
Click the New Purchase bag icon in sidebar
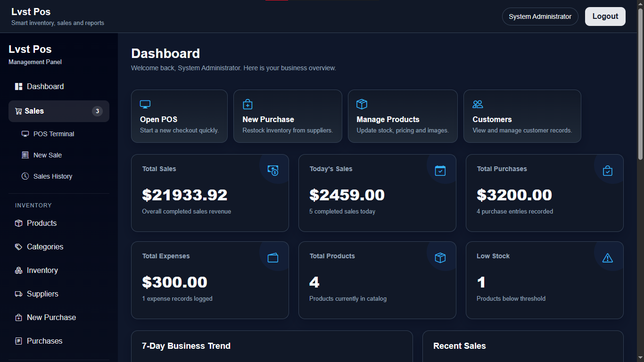pos(19,318)
